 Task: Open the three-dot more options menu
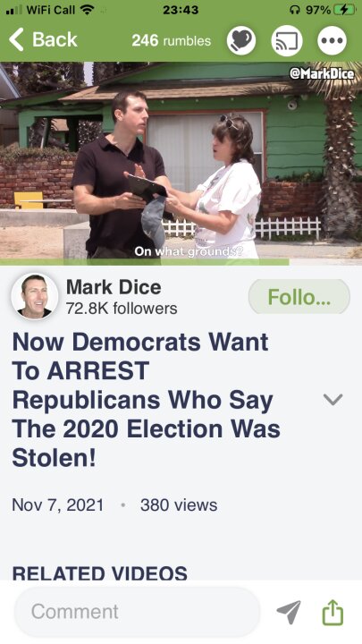point(332,40)
